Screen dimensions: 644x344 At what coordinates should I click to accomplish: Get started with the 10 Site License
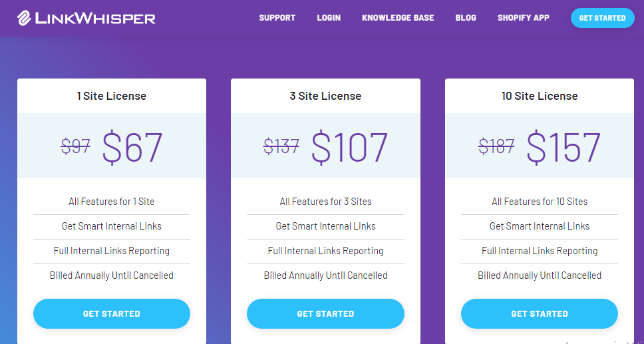tap(540, 313)
